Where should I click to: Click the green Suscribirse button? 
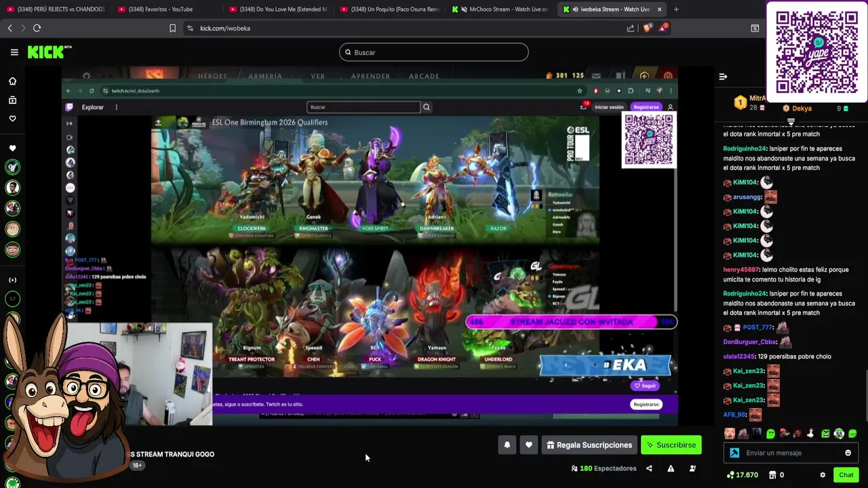671,445
